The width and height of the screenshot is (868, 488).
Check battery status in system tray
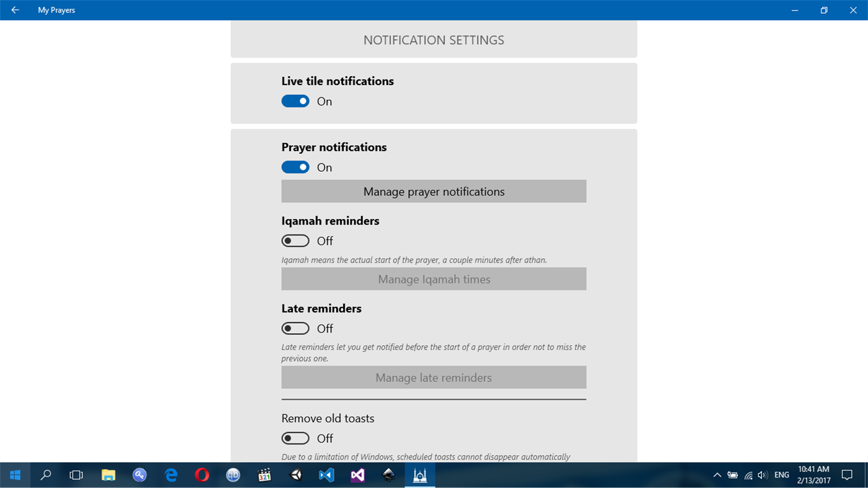pyautogui.click(x=733, y=475)
